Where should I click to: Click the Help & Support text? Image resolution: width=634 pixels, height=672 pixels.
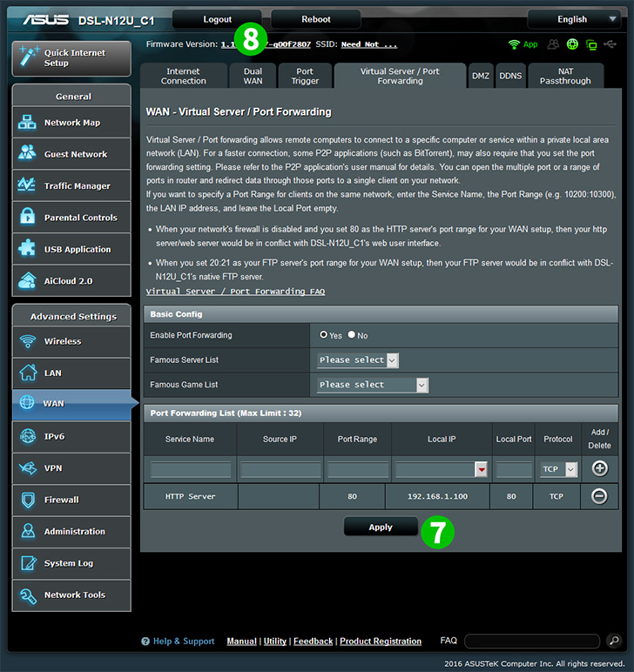(184, 642)
